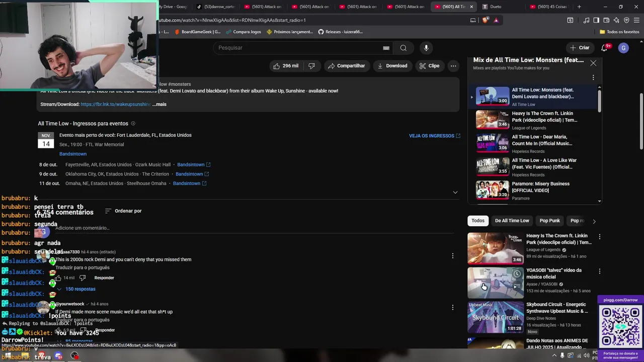Open Brave playlist music note icon
Image resolution: width=644 pixels, height=362 pixels.
point(586,20)
